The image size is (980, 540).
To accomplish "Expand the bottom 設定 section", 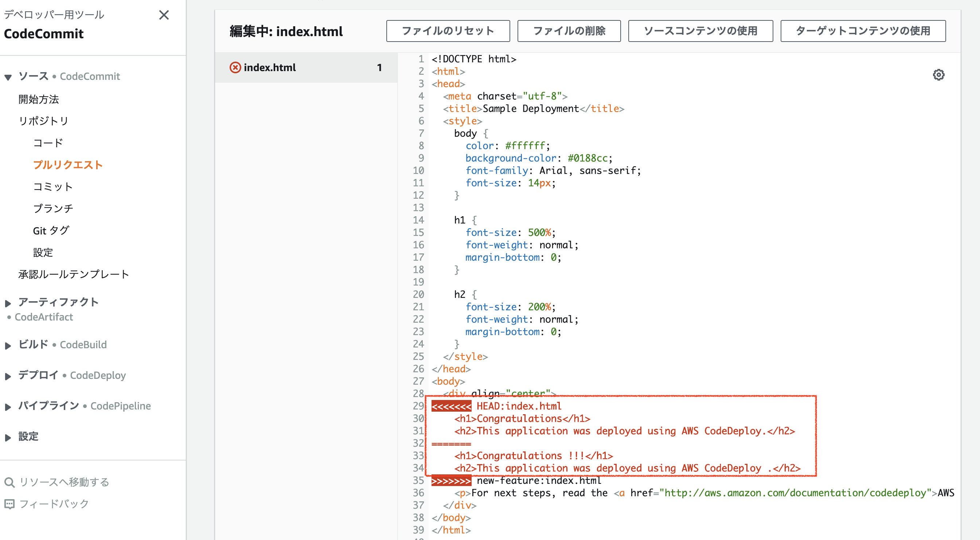I will tap(8, 437).
